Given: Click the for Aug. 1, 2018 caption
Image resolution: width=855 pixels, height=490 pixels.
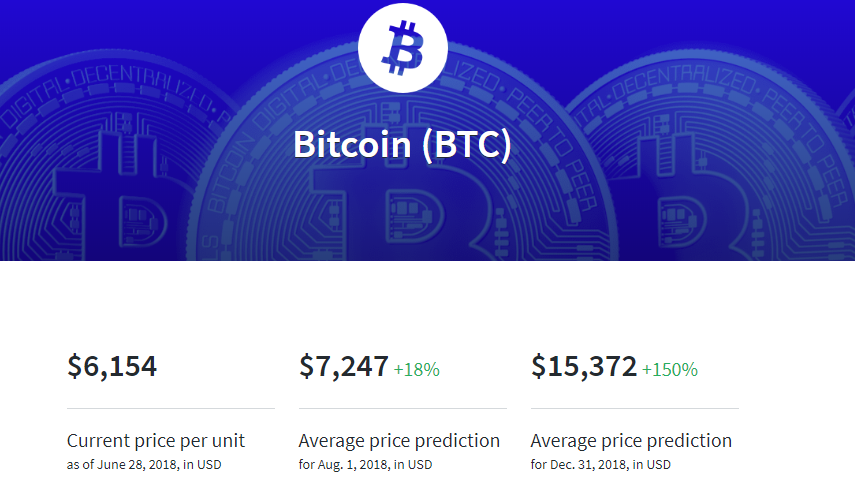Looking at the screenshot, I should (366, 464).
